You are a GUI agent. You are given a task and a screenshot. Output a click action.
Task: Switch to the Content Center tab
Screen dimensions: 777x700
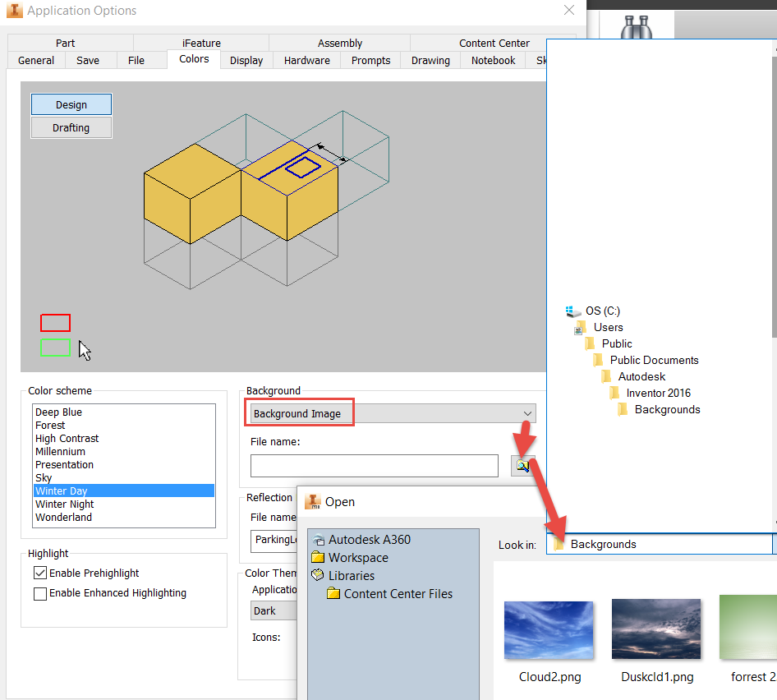pos(494,43)
